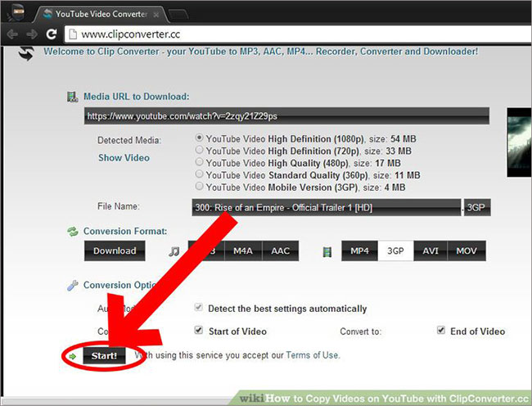Toggle Detect the best settings automatically
Viewport: 532px width, 406px height.
pos(199,307)
